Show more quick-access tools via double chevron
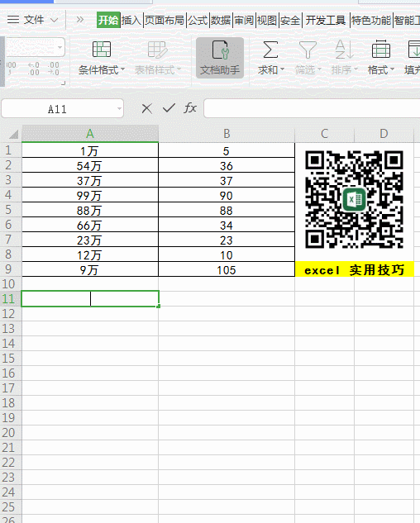Screen dimensions: 420x523 point(80,20)
